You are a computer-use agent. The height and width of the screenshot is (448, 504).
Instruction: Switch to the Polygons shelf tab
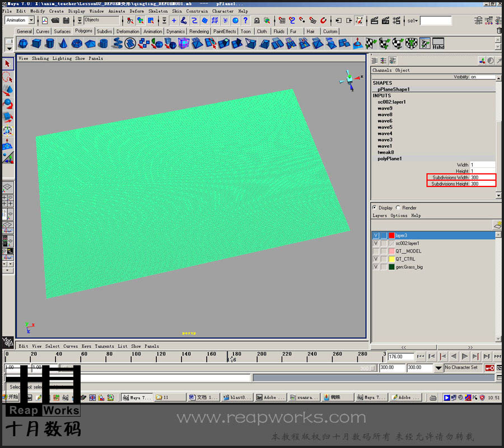tap(83, 31)
